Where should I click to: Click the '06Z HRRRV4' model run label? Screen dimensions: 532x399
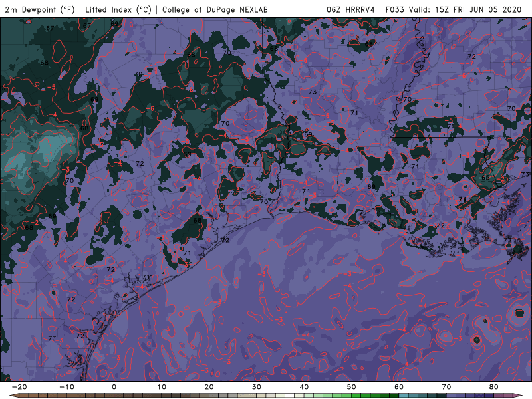click(351, 10)
